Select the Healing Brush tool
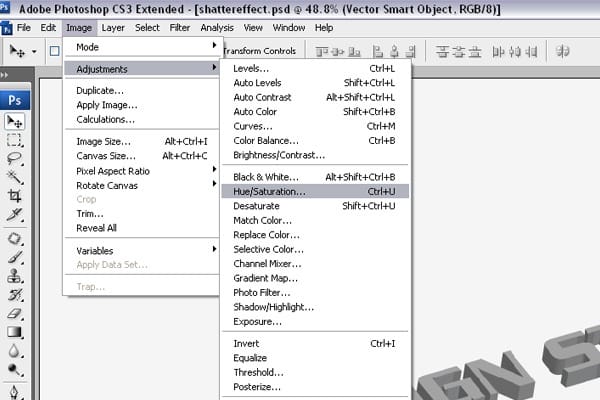The height and width of the screenshot is (400, 600). click(15, 238)
